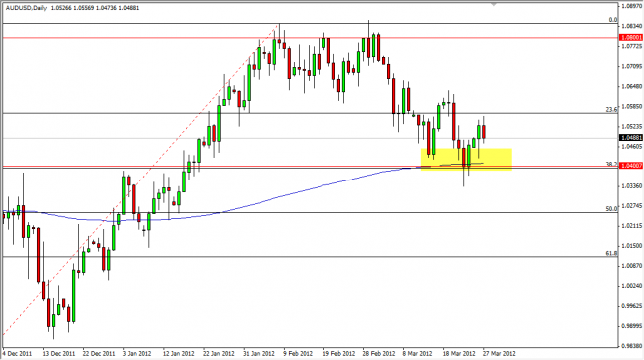
Task: Click the yellow highlighted support zone rectangle
Action: click(466, 160)
